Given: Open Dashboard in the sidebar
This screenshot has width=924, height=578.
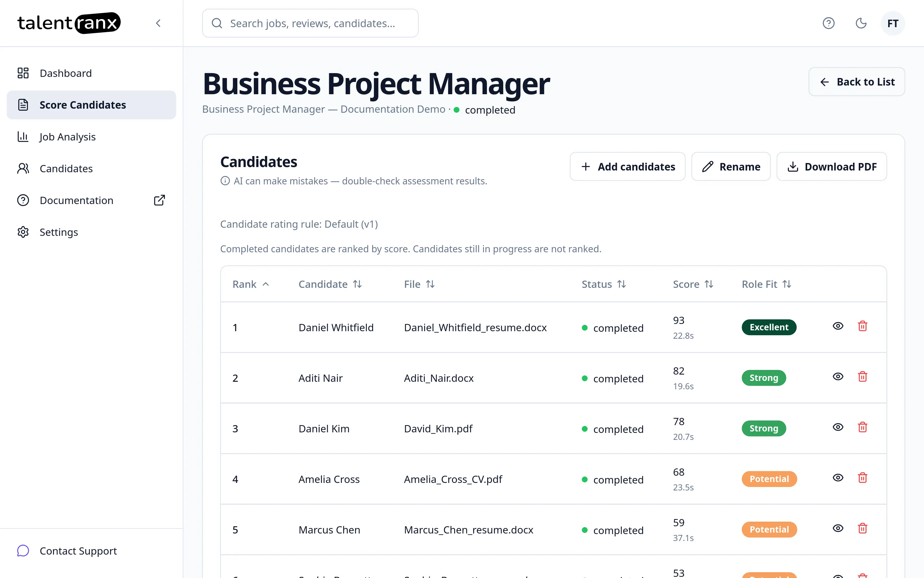Looking at the screenshot, I should pyautogui.click(x=91, y=73).
